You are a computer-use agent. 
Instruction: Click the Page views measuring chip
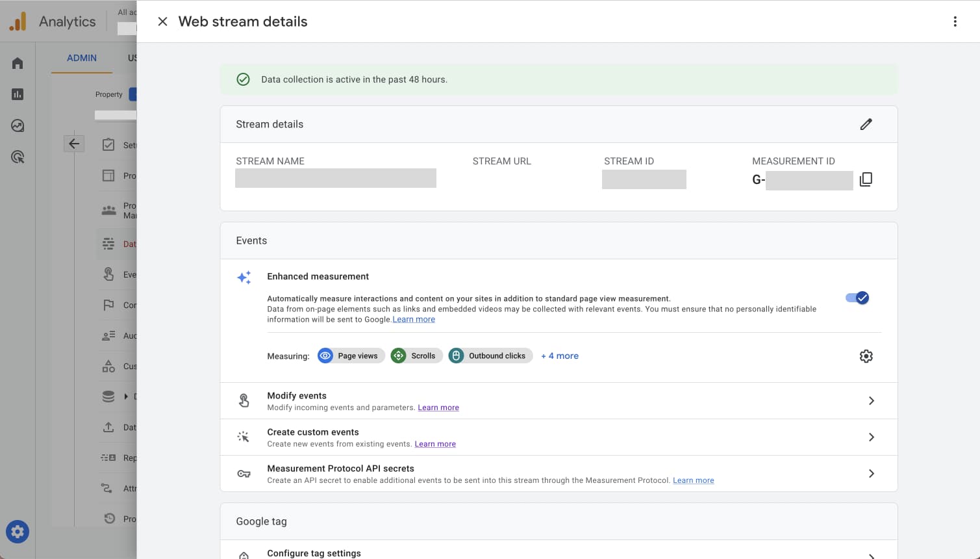[x=351, y=356]
